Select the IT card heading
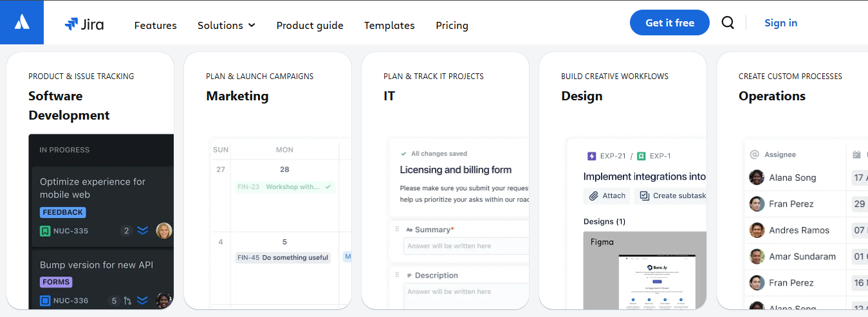The image size is (868, 317). [x=389, y=96]
